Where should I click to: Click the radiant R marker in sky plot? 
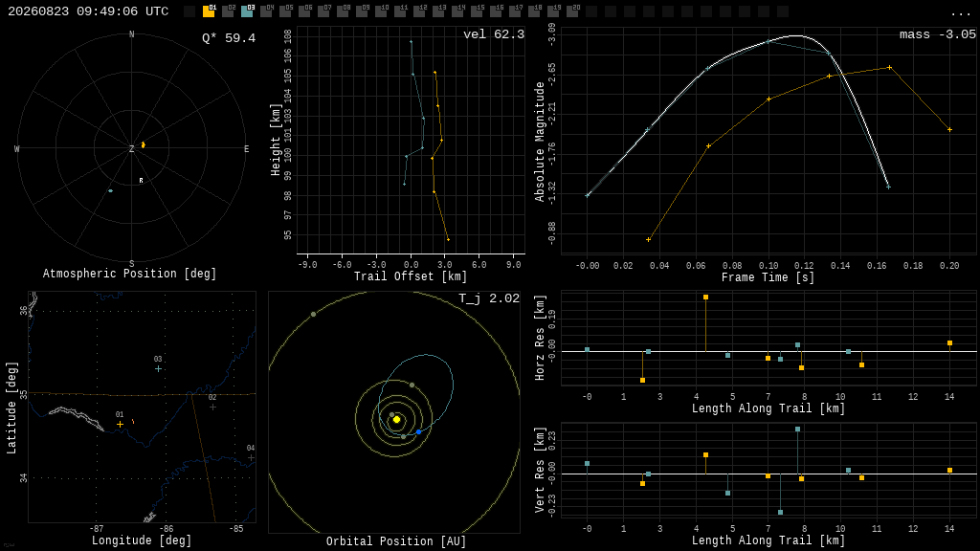click(142, 181)
